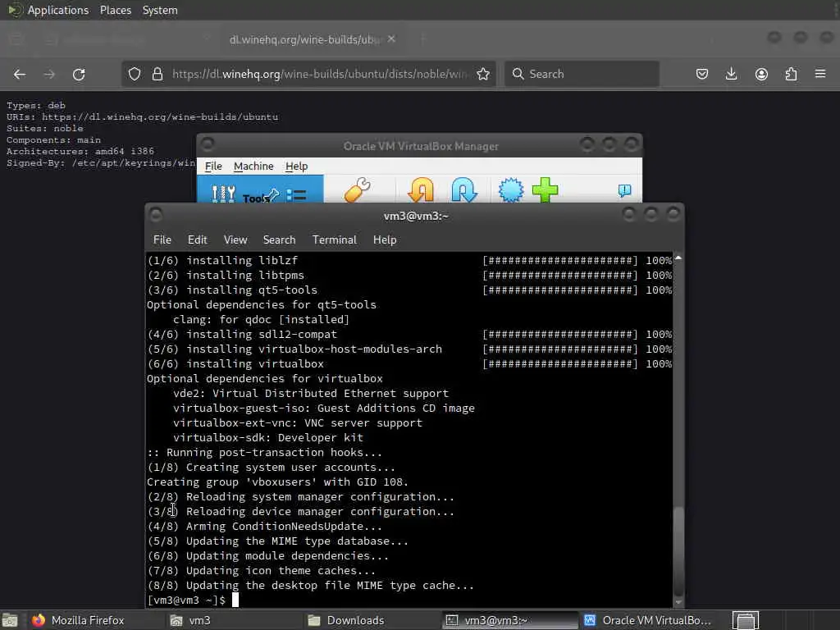
Task: Click the terminal prompt line
Action: (x=193, y=600)
